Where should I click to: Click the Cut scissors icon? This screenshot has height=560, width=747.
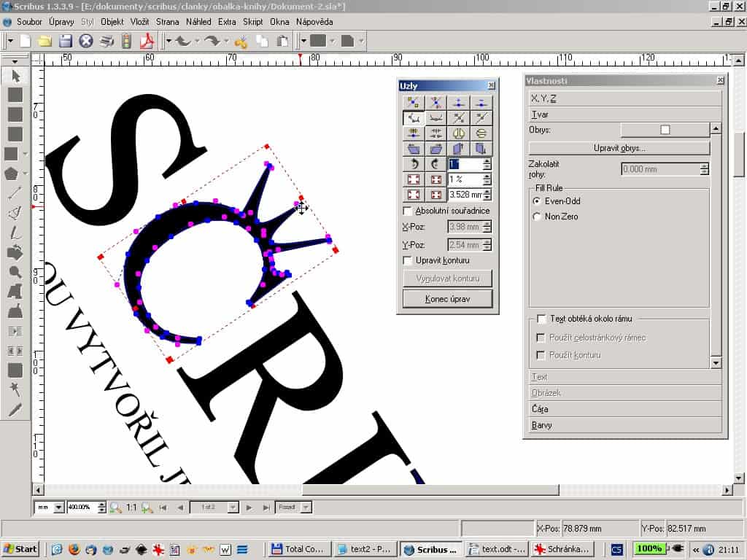pyautogui.click(x=241, y=42)
